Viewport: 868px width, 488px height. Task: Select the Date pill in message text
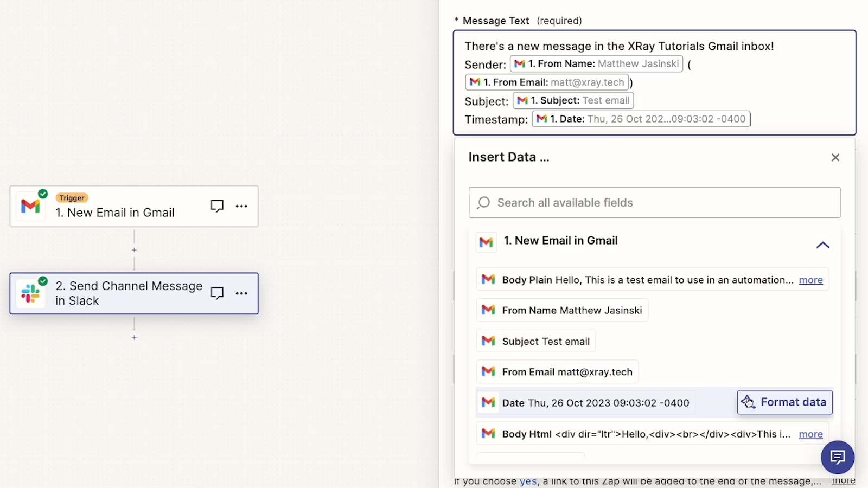coord(641,119)
